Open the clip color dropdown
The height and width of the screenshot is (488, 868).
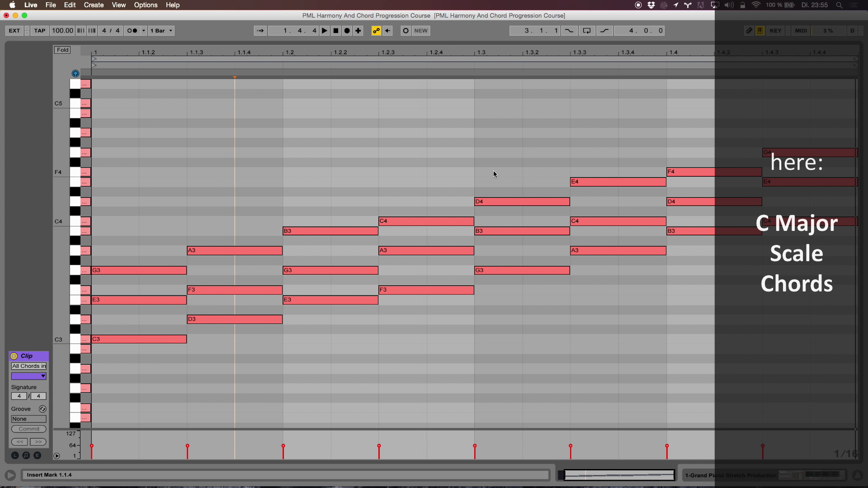tap(28, 376)
